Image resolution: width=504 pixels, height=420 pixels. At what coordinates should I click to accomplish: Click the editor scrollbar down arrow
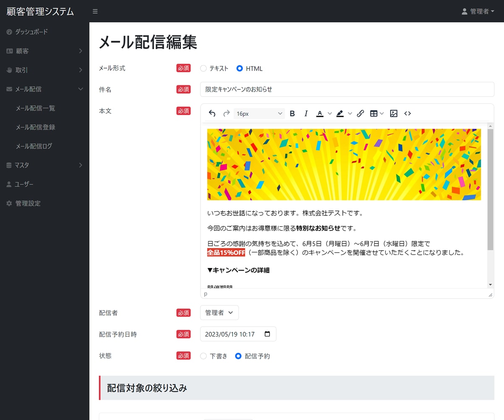(x=490, y=285)
